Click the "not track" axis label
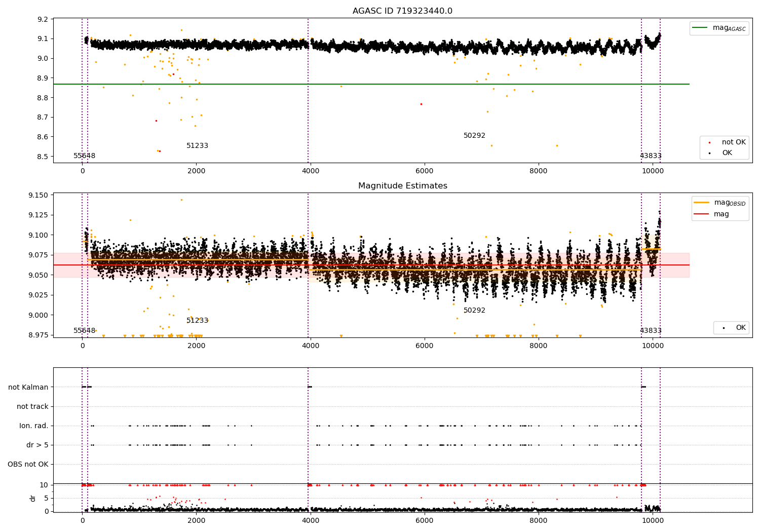Viewport: 760px width, 532px height. pyautogui.click(x=32, y=406)
